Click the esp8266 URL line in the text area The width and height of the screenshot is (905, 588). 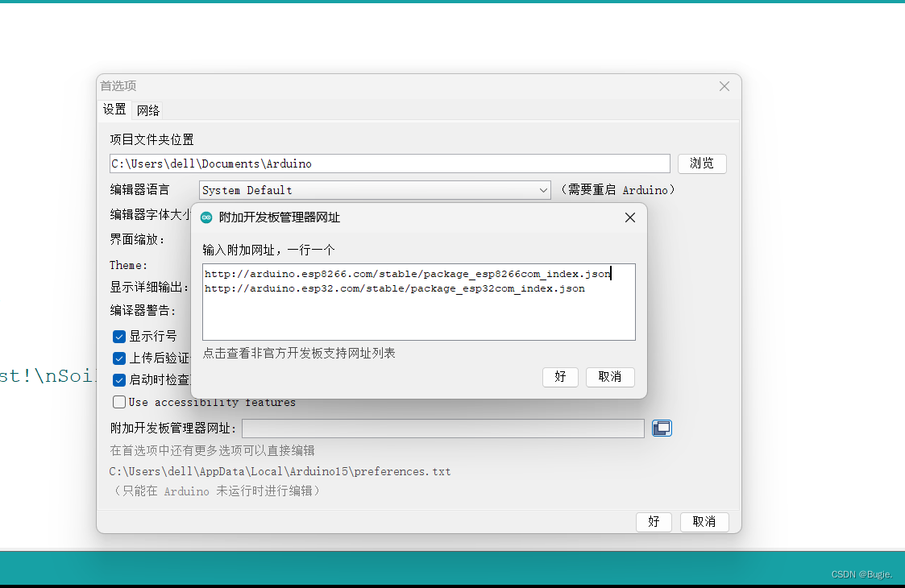pos(408,274)
